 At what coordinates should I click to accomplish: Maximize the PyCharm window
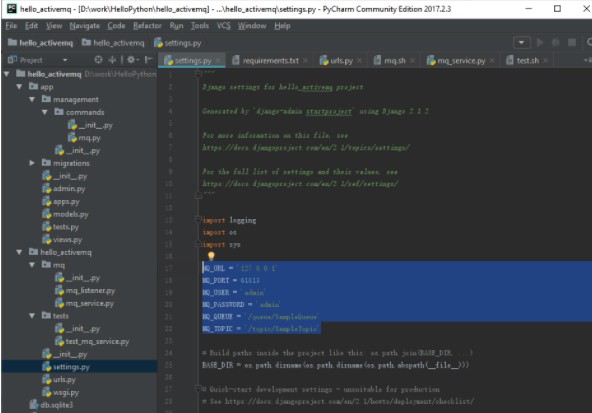pyautogui.click(x=557, y=8)
